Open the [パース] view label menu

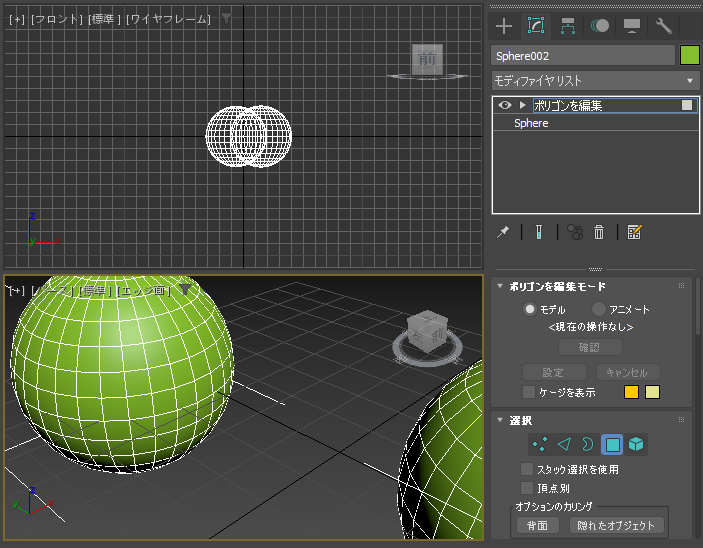tap(52, 291)
